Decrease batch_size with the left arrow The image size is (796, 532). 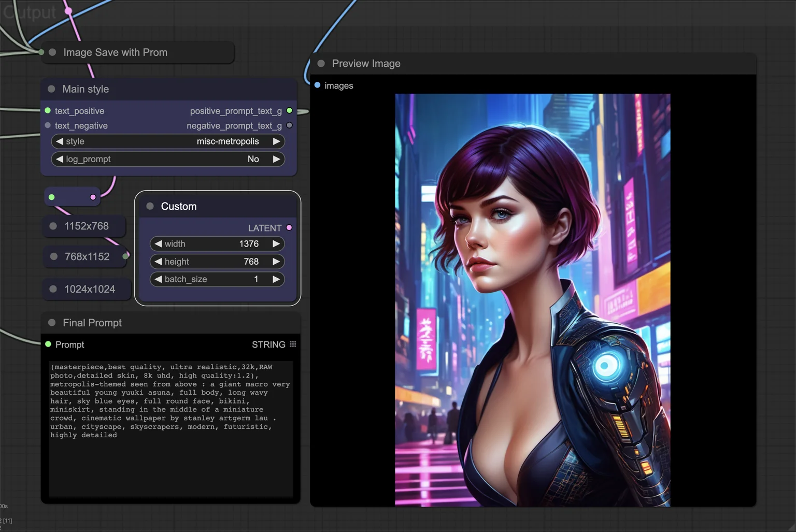158,279
